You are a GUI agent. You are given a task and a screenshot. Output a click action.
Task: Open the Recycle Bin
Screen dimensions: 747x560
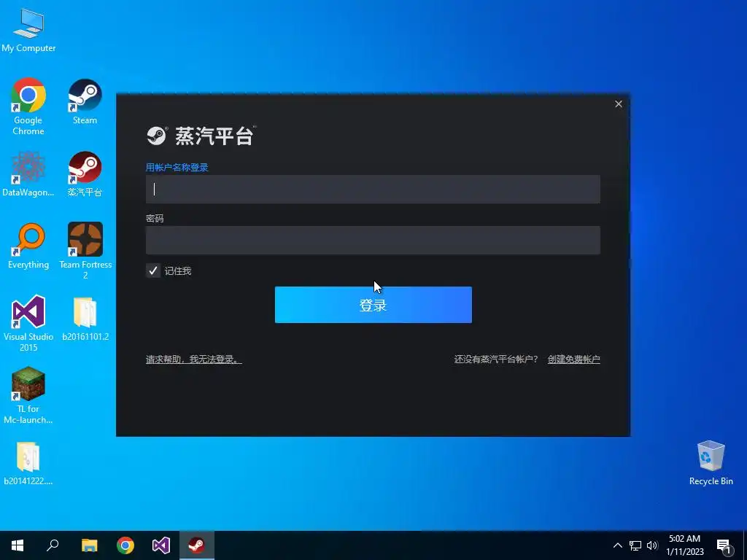(x=711, y=463)
